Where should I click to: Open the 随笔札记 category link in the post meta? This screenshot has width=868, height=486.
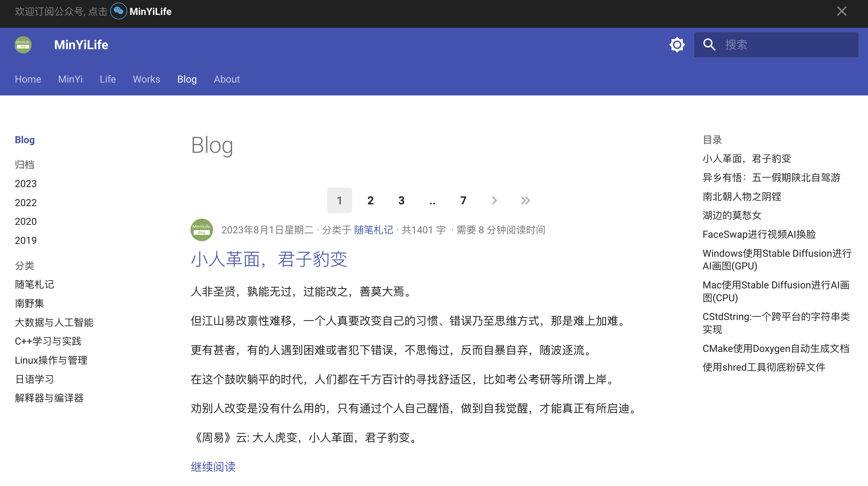pyautogui.click(x=373, y=230)
